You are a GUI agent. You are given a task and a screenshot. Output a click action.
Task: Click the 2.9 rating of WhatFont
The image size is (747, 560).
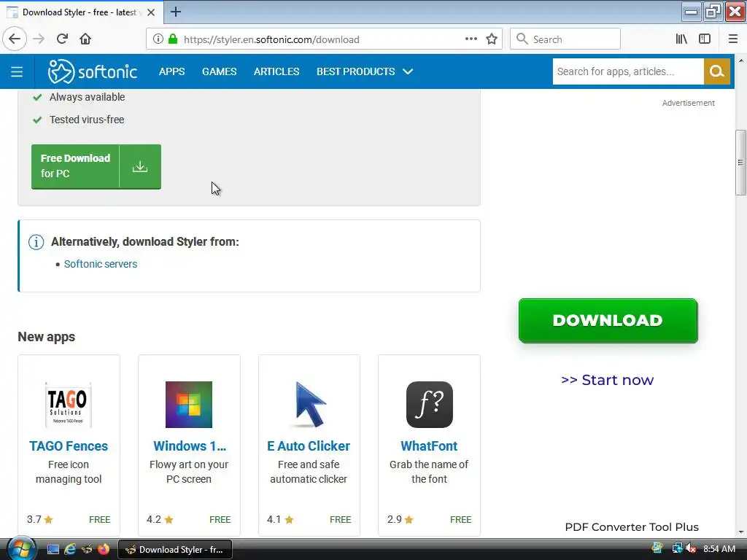[400, 519]
